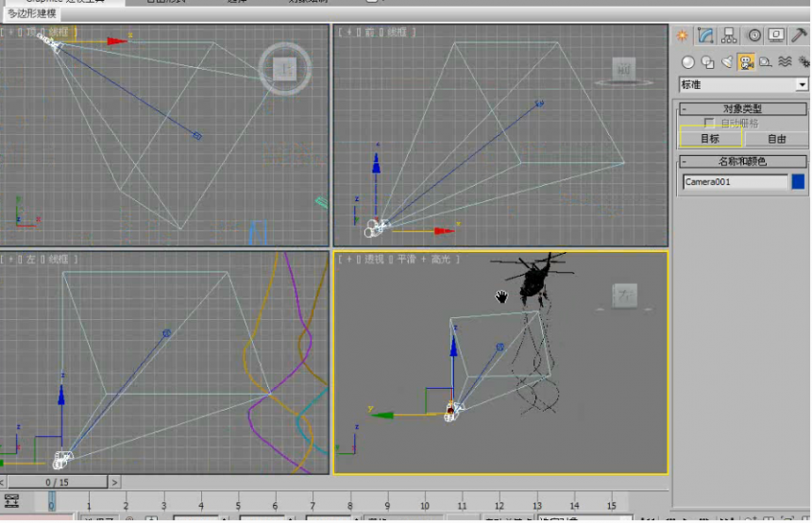Open the blue object color swatch

(x=798, y=182)
